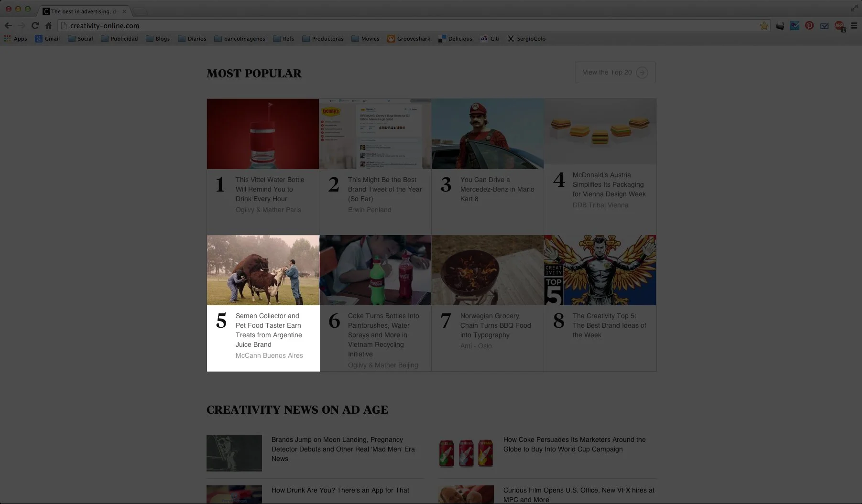Click the blue checkmark task extension icon
Screen dimensions: 862x504
(x=795, y=26)
